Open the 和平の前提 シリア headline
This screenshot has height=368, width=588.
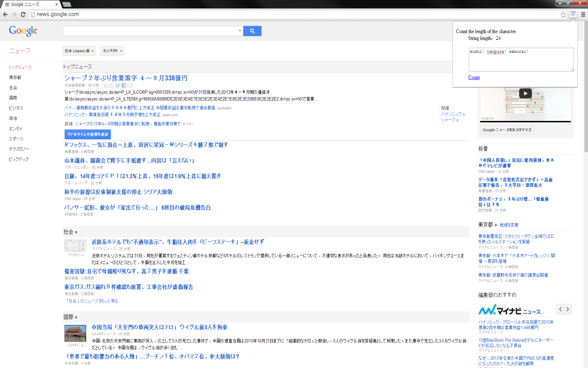(x=118, y=192)
